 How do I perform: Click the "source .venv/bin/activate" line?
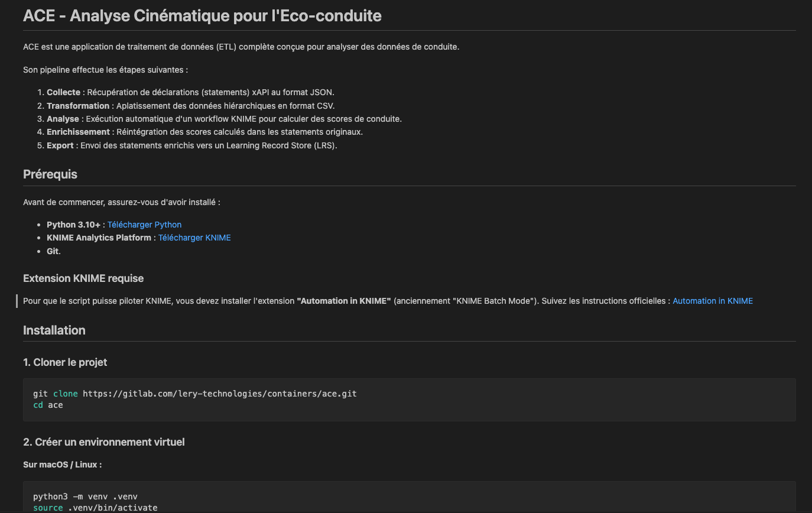click(x=95, y=508)
